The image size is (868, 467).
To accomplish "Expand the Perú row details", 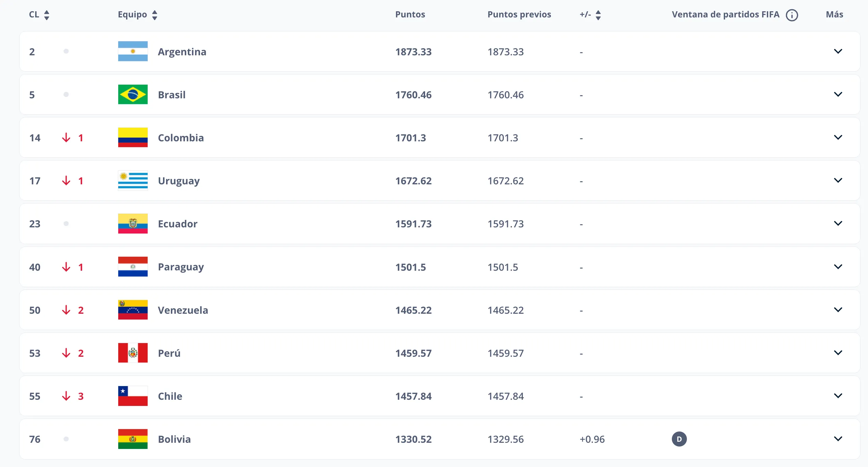I will 838,353.
